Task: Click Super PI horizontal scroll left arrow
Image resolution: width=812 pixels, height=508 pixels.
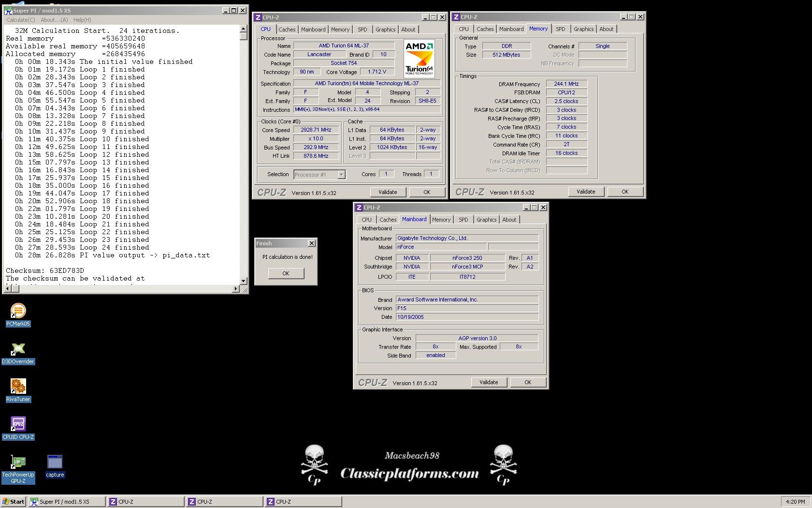Action: point(7,289)
